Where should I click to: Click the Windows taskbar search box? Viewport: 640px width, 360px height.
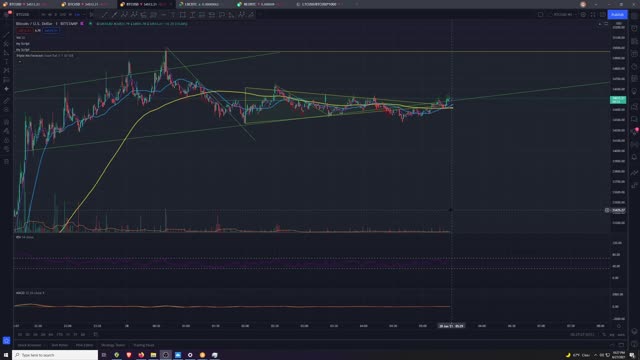(55, 355)
